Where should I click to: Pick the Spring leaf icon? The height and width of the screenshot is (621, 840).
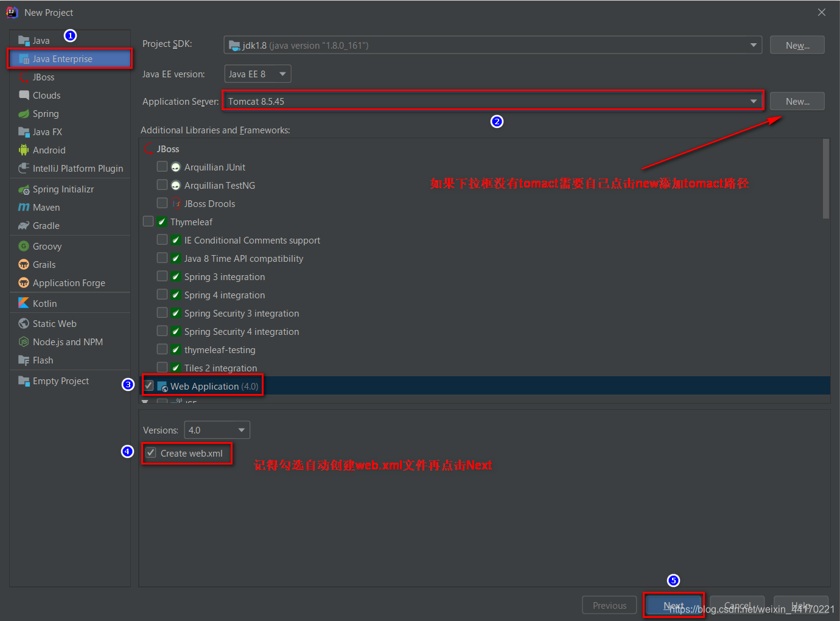click(24, 114)
